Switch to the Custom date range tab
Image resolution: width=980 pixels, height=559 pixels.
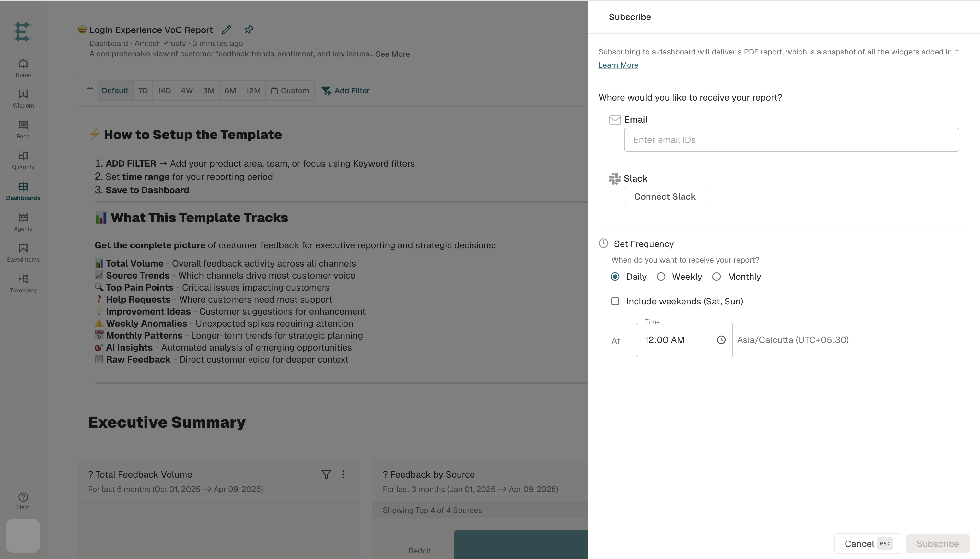290,90
